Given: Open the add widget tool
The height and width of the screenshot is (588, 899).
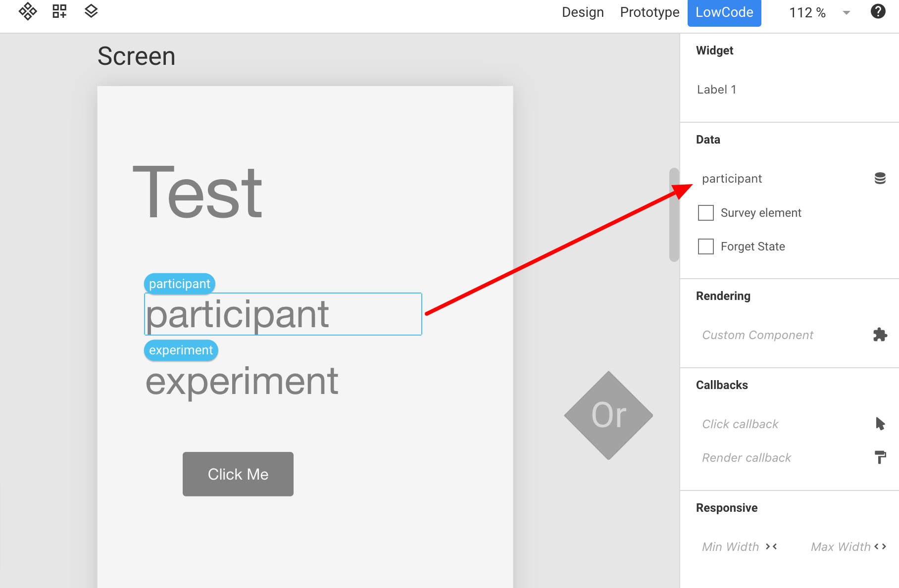Looking at the screenshot, I should (x=59, y=11).
